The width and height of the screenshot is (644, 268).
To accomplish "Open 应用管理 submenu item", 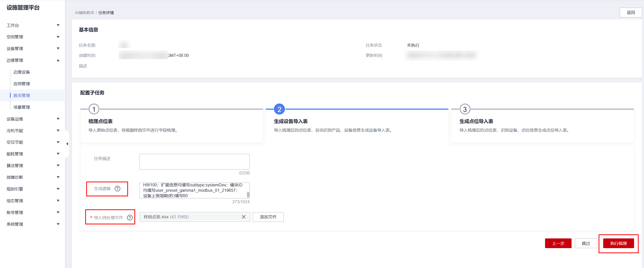I will 22,84.
